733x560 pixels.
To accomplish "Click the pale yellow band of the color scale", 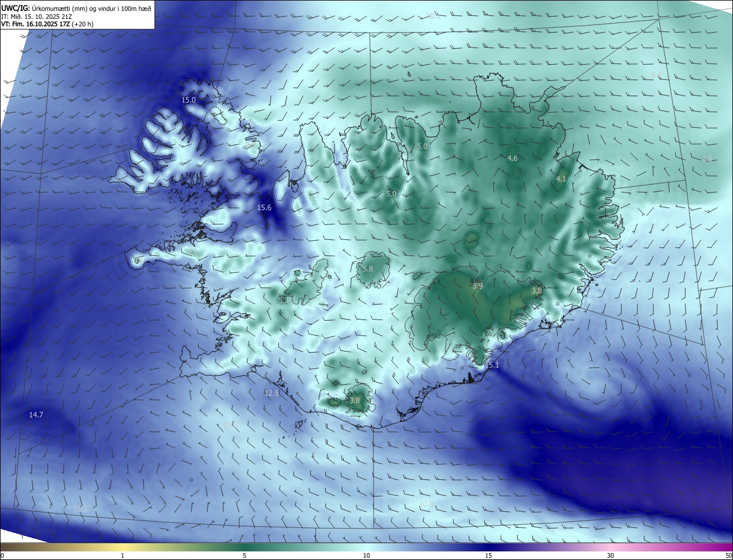I will pos(122,547).
